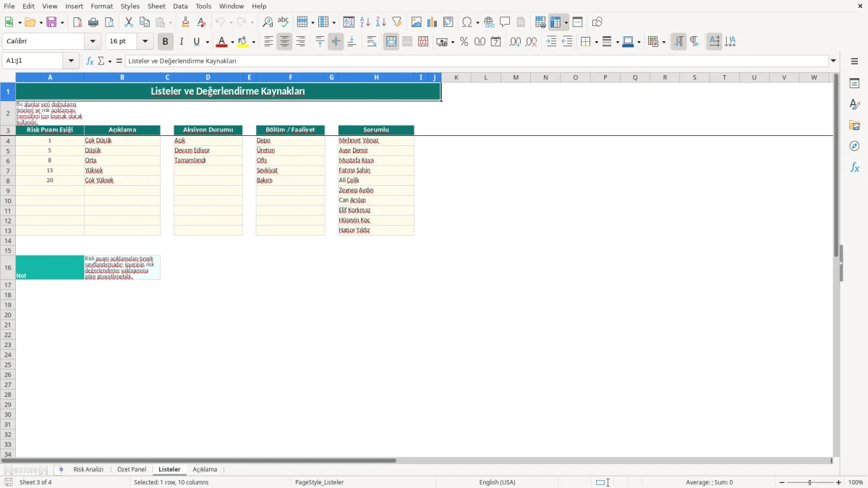Toggle Wrap Text
The image size is (868, 488).
tap(372, 42)
